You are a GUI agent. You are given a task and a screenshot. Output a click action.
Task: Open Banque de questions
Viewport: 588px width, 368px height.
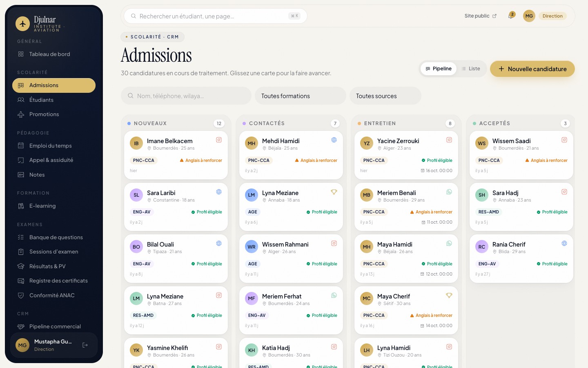tap(54, 237)
